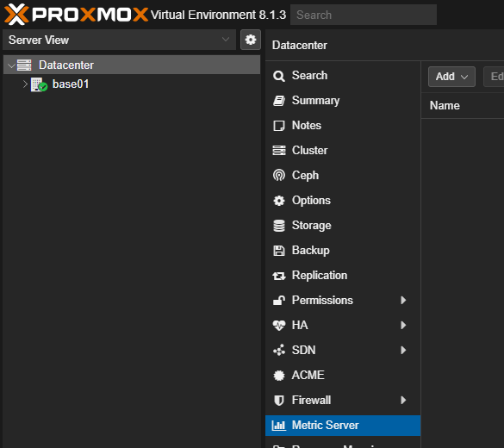Click the Replication arrows icon
Viewport: 504px width, 448px height.
point(278,276)
